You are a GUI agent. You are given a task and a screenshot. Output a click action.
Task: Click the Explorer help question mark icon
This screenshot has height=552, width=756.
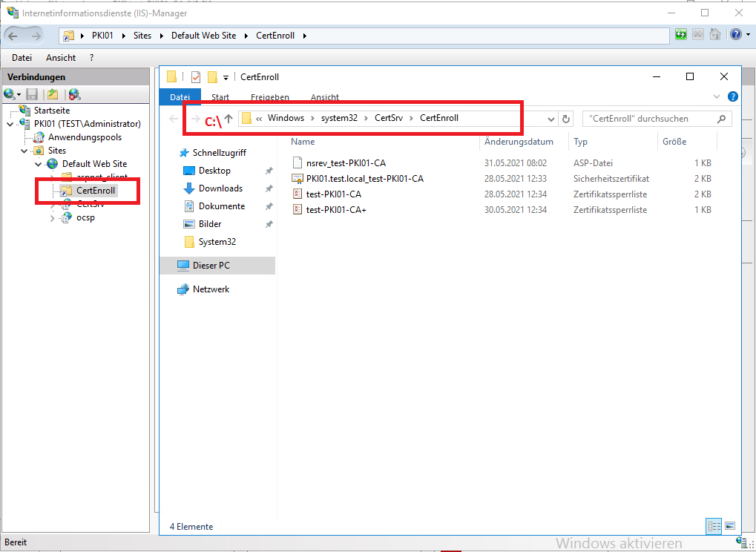coord(732,97)
